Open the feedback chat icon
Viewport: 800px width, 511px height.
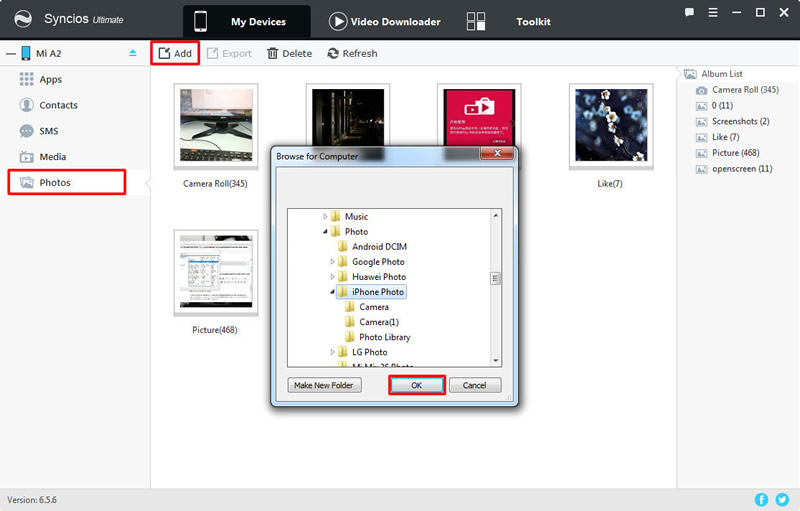pyautogui.click(x=689, y=12)
